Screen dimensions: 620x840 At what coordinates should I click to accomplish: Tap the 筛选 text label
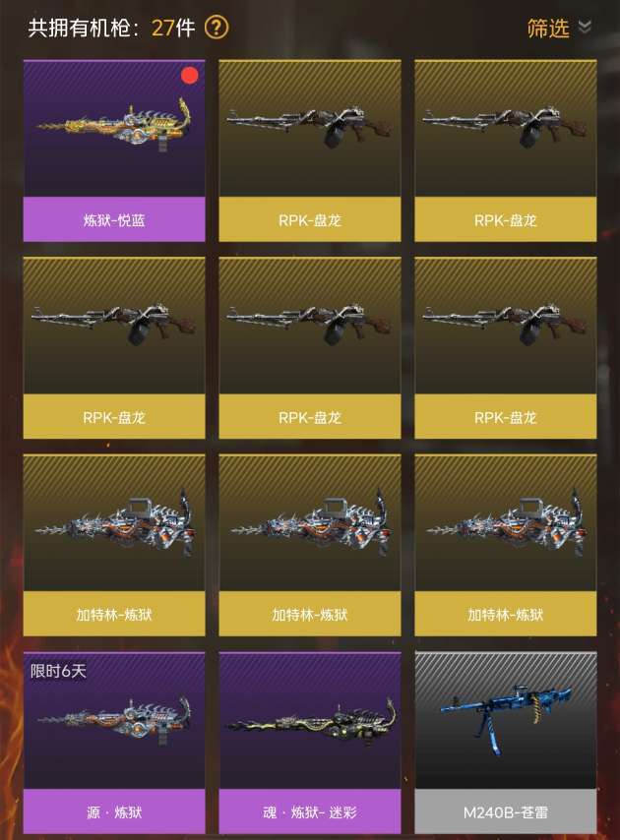click(x=548, y=28)
